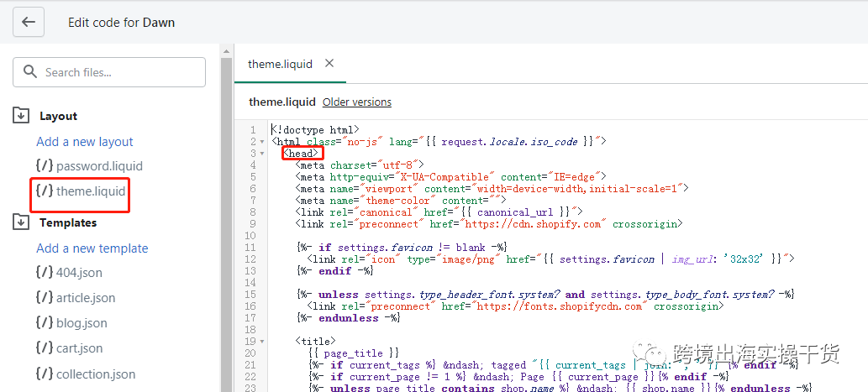The height and width of the screenshot is (392, 868).
Task: Open blog.json template
Action: tap(82, 323)
